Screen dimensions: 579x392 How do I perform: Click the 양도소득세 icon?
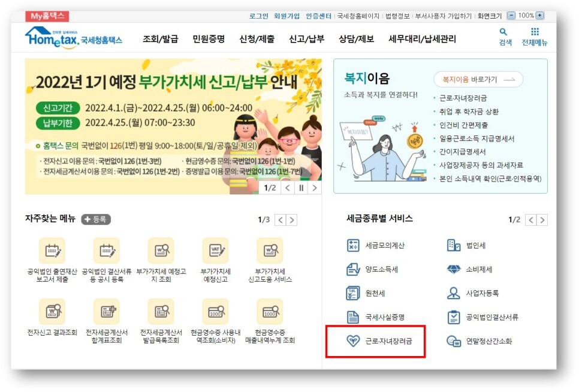tap(353, 269)
